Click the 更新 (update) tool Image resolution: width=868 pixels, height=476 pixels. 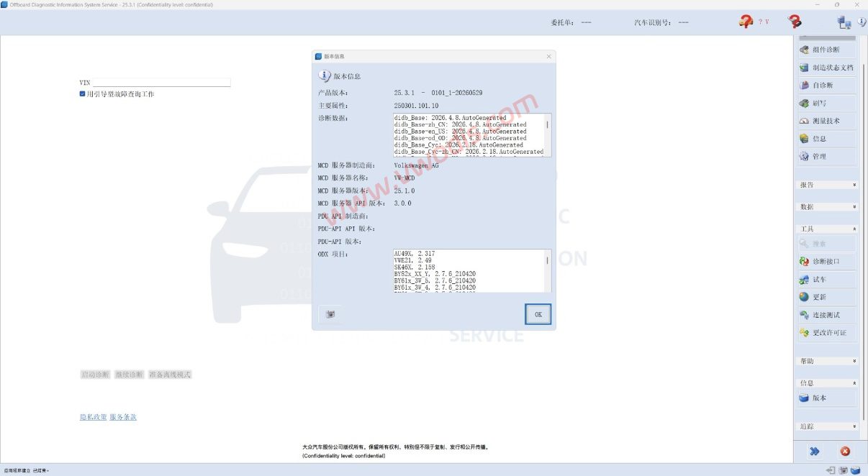click(x=827, y=297)
